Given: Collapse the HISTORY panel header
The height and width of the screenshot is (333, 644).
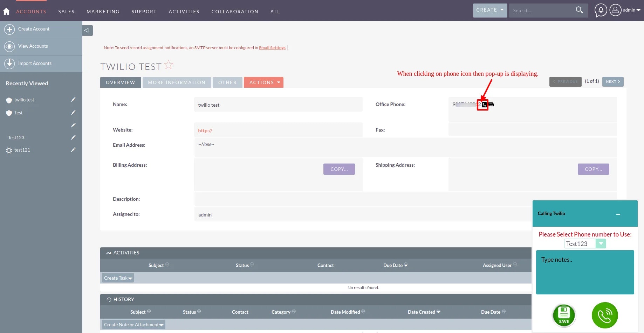Looking at the screenshot, I should tap(316, 299).
